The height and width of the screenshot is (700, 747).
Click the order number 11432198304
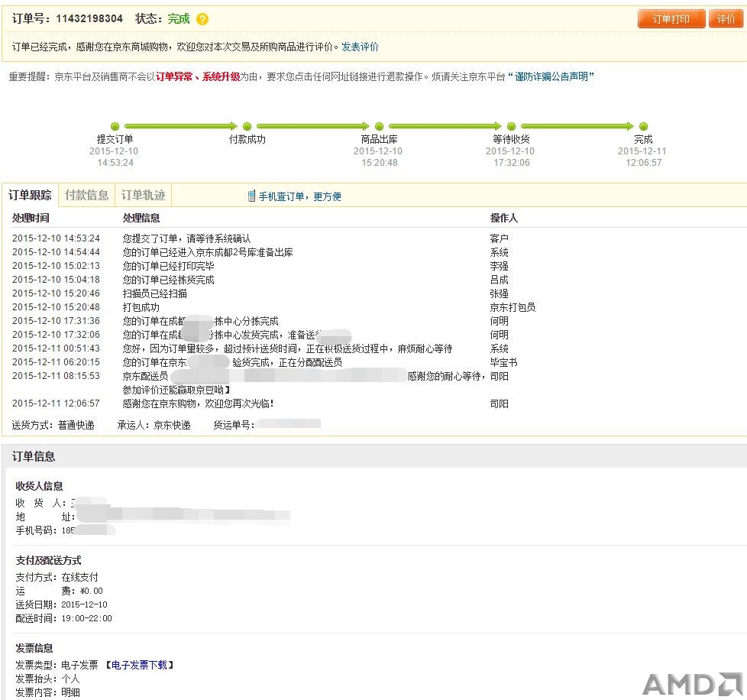[89, 18]
